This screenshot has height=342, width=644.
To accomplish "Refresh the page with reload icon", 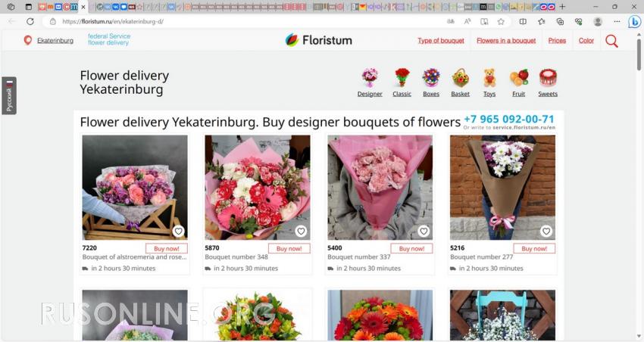I will pyautogui.click(x=30, y=21).
